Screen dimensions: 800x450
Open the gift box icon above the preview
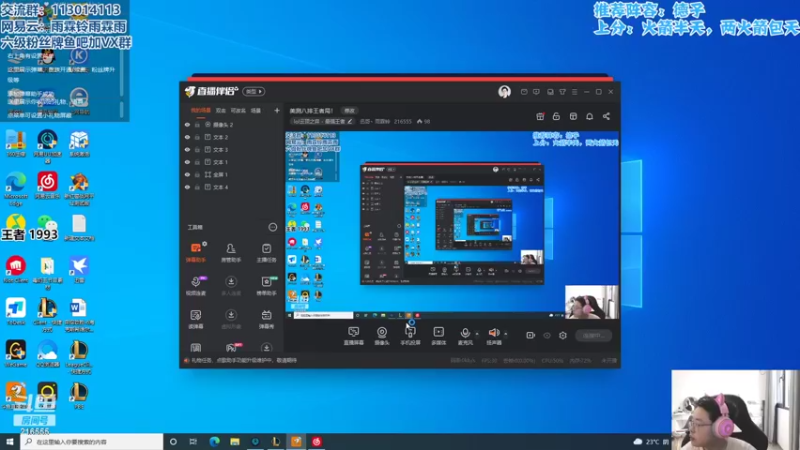[x=540, y=116]
